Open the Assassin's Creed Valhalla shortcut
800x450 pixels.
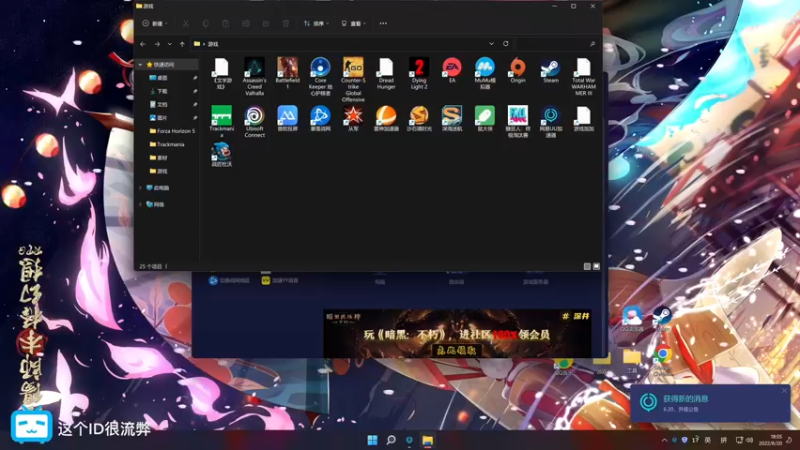[254, 76]
